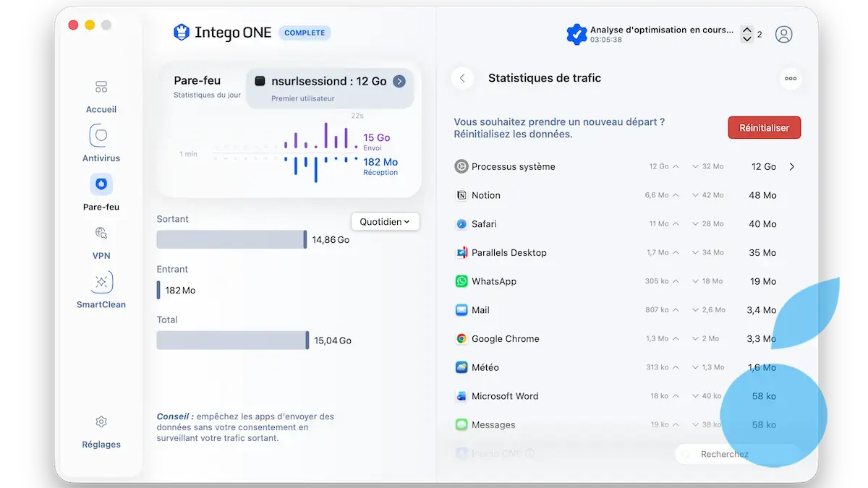Open the VPN globe icon
Image resolution: width=868 pixels, height=488 pixels.
(x=101, y=233)
